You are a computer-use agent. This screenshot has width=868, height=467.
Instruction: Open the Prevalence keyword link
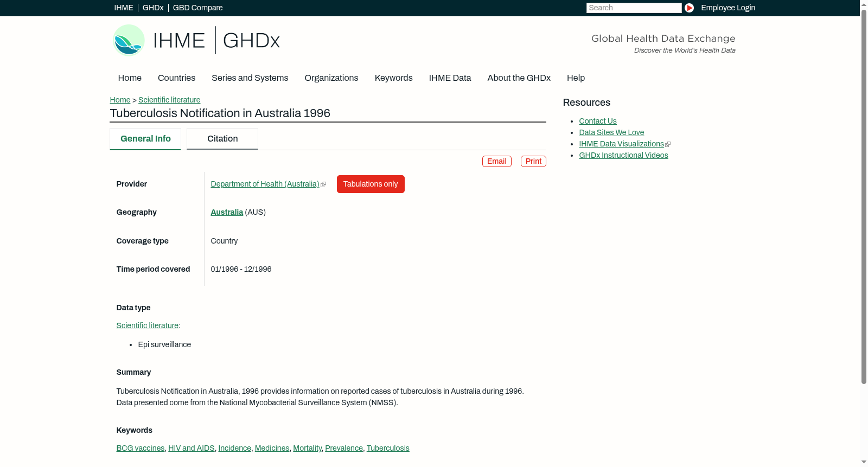coord(344,449)
